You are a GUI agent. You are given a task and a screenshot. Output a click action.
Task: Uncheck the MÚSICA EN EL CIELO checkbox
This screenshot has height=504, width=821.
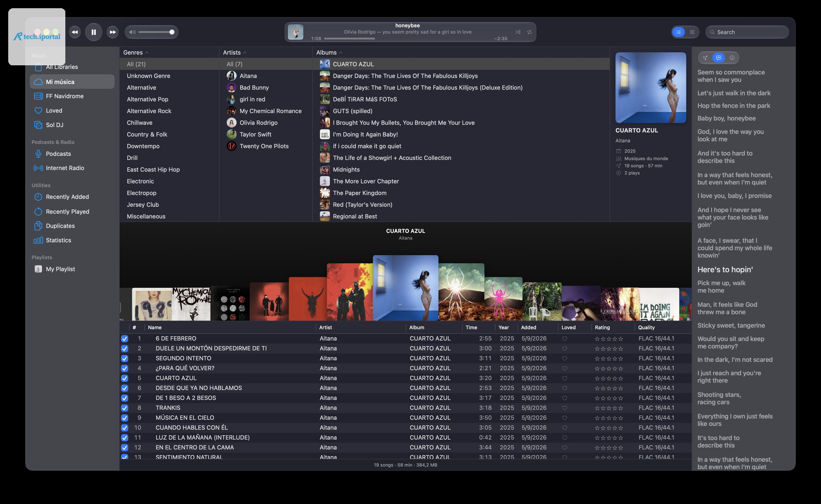125,418
